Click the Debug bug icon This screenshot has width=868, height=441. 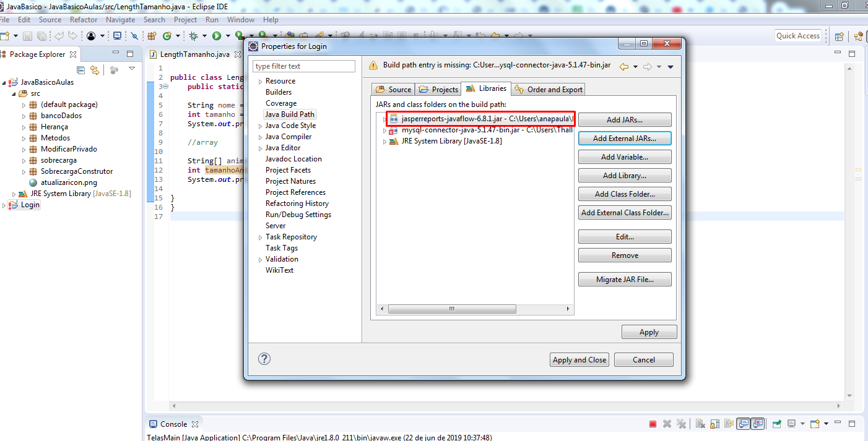point(193,36)
